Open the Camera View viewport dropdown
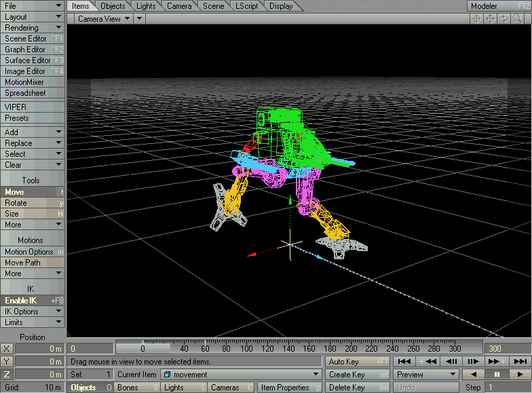 [x=103, y=19]
